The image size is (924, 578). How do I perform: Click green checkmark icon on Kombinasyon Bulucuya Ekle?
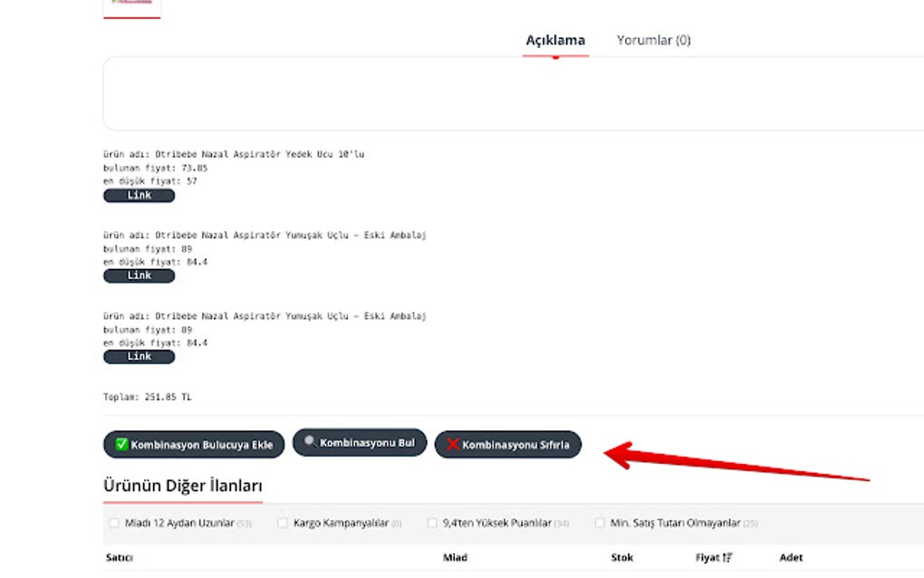click(121, 444)
